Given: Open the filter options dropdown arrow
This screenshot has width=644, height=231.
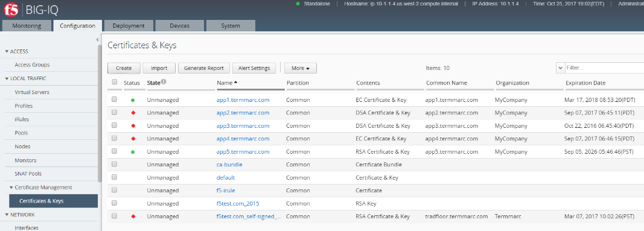Looking at the screenshot, I should [x=560, y=68].
